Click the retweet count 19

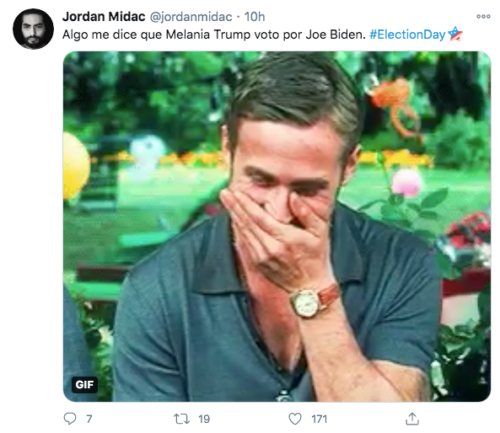[204, 419]
